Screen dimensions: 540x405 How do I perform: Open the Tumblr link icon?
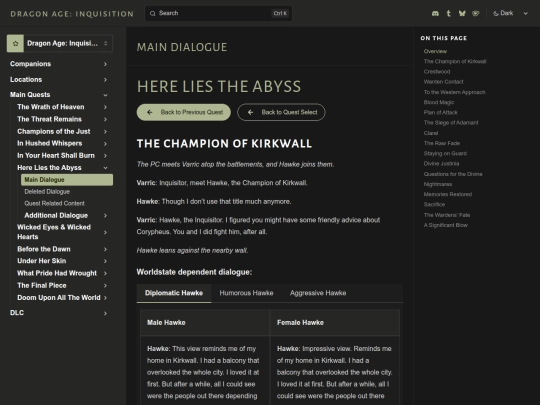[448, 13]
